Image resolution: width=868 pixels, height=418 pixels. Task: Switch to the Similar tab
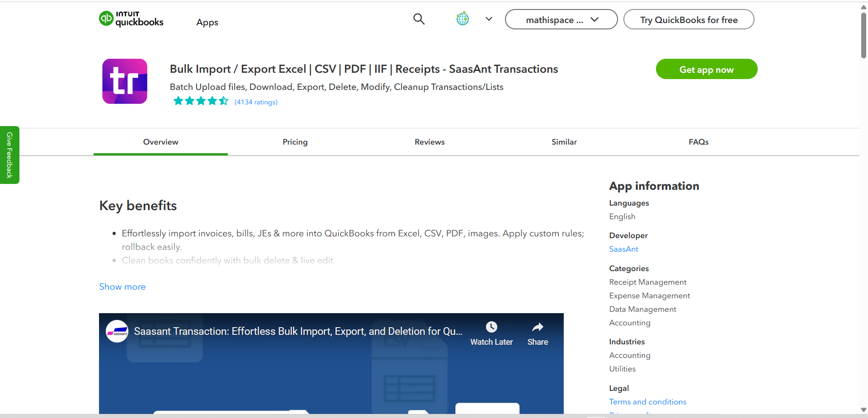pos(564,142)
